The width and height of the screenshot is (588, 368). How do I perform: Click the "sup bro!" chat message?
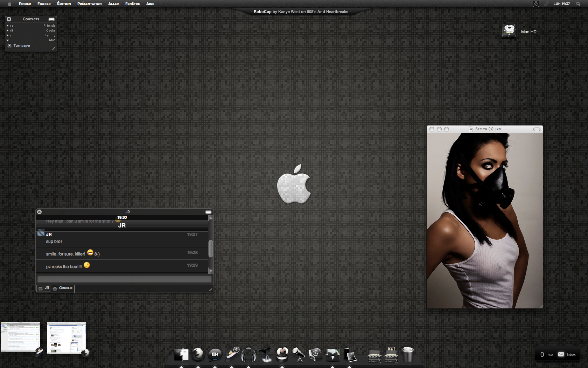coord(54,241)
